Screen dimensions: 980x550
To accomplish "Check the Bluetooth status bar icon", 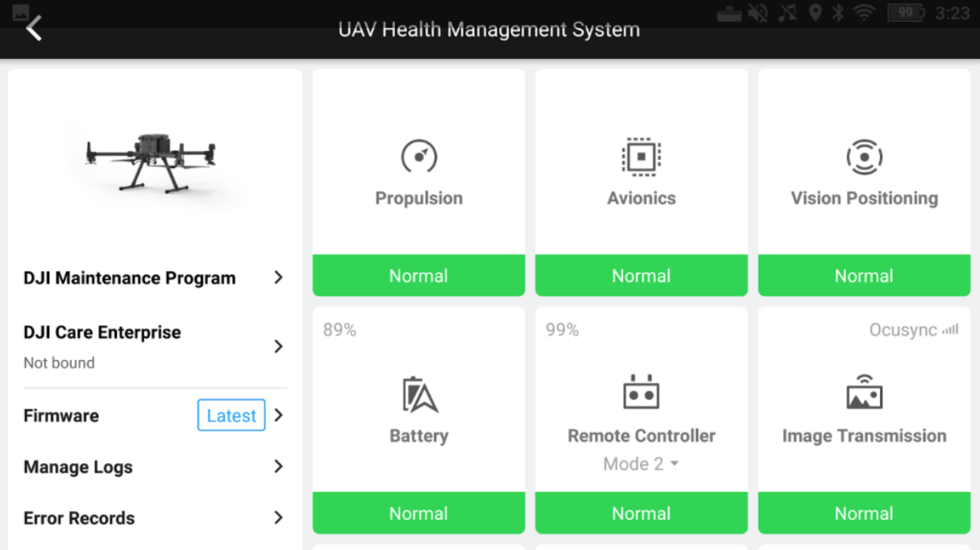I will tap(838, 13).
